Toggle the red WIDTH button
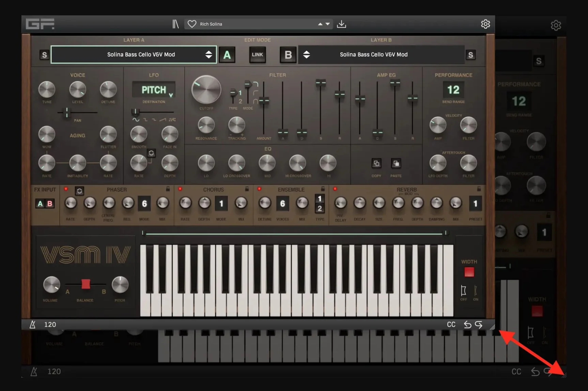The height and width of the screenshot is (391, 588). [x=469, y=272]
